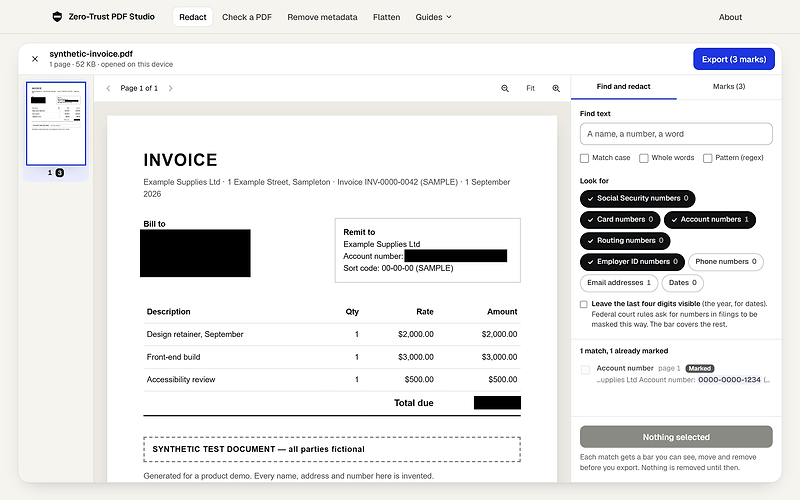Switch to Find and redact tab
Viewport: 800px width, 500px height.
point(623,87)
